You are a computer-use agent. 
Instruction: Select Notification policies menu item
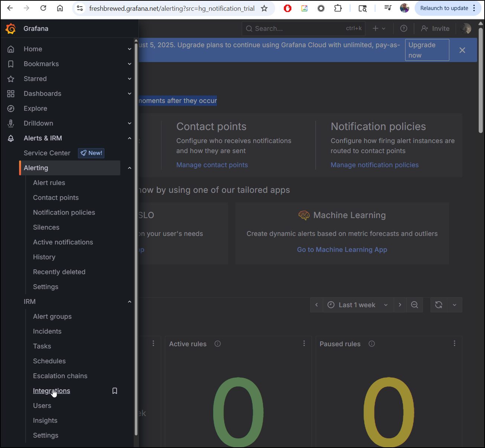click(x=64, y=212)
